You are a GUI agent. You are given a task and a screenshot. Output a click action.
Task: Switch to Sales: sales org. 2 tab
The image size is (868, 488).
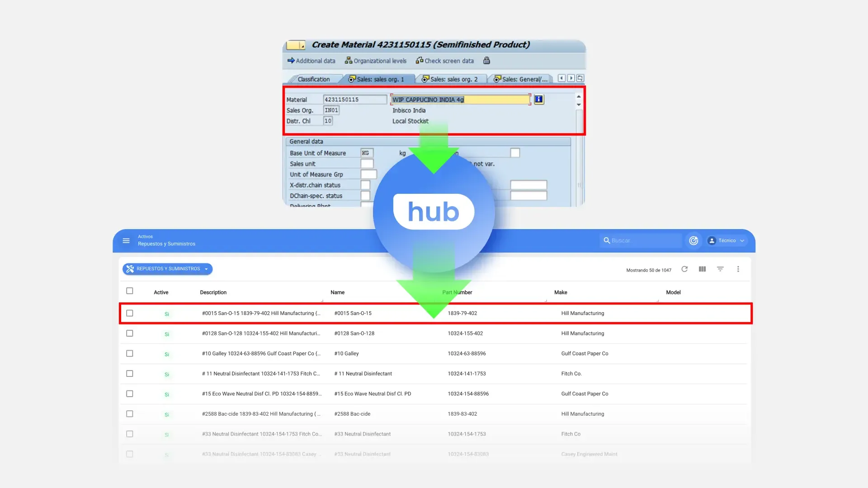pyautogui.click(x=450, y=79)
